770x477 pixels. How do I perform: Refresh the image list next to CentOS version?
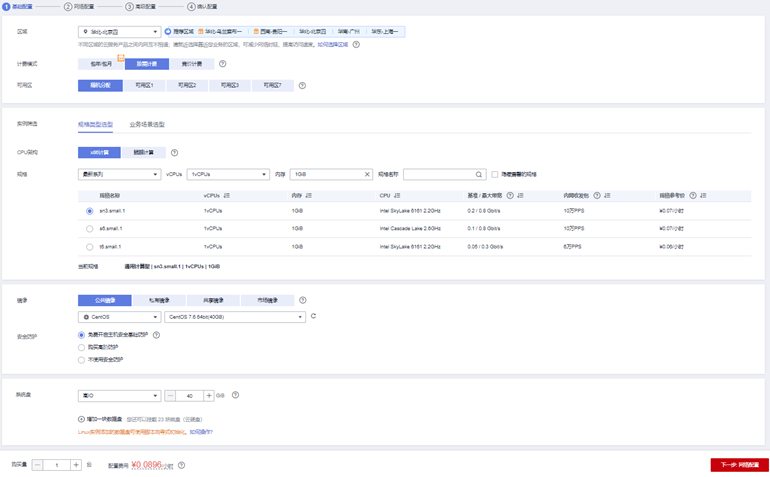tap(313, 316)
